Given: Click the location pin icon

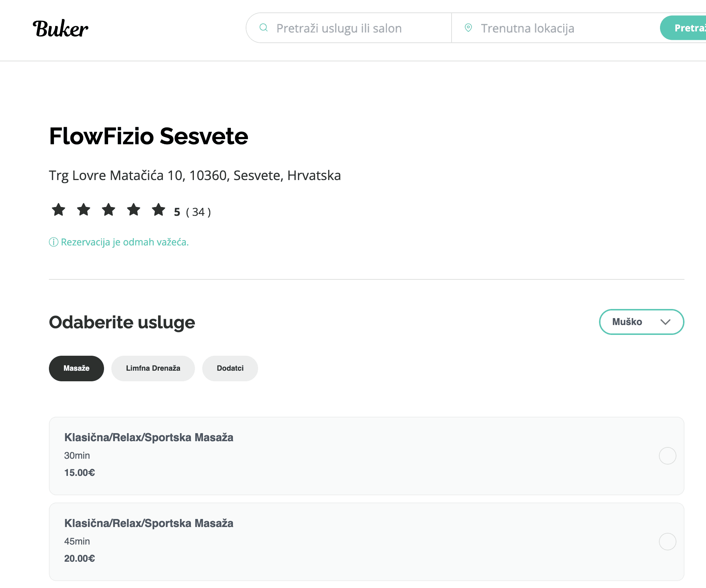Looking at the screenshot, I should tap(468, 28).
